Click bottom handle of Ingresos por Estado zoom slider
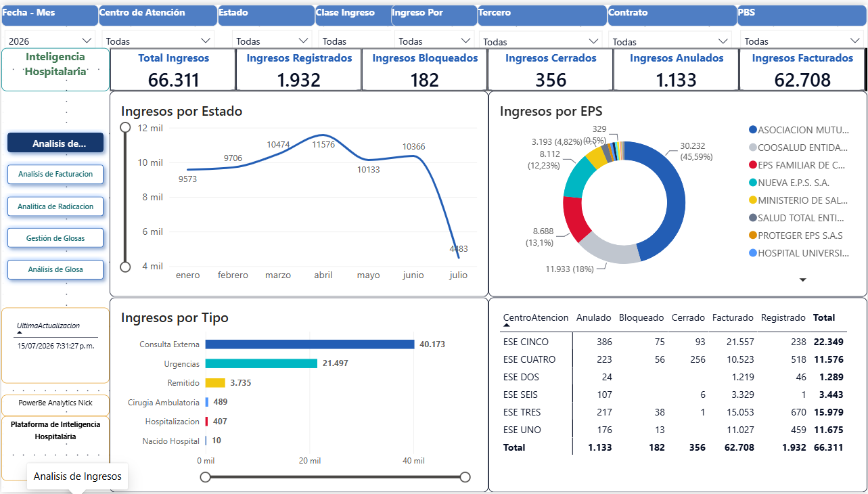 coord(125,267)
